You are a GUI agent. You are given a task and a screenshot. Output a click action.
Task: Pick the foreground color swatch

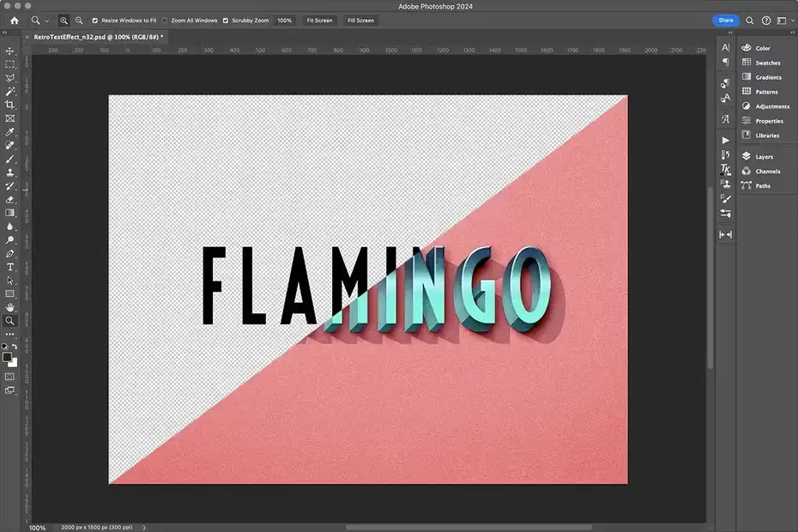point(7,357)
